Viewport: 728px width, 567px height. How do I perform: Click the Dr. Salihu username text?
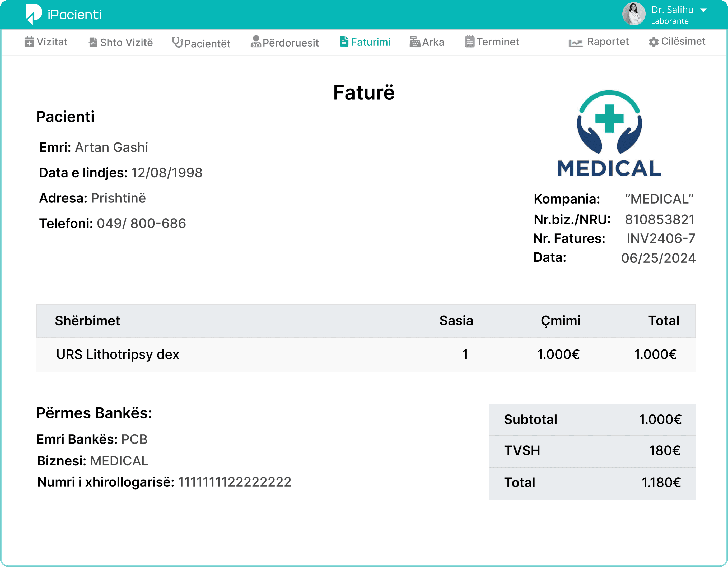pyautogui.click(x=672, y=10)
